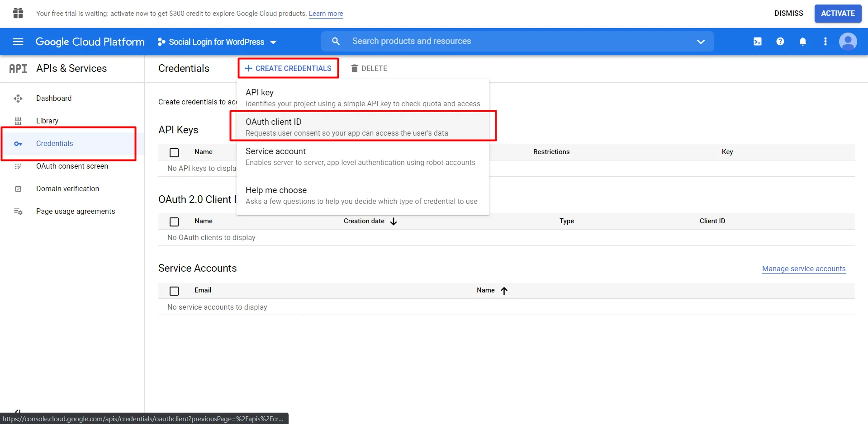Choose Service account option

point(363,156)
